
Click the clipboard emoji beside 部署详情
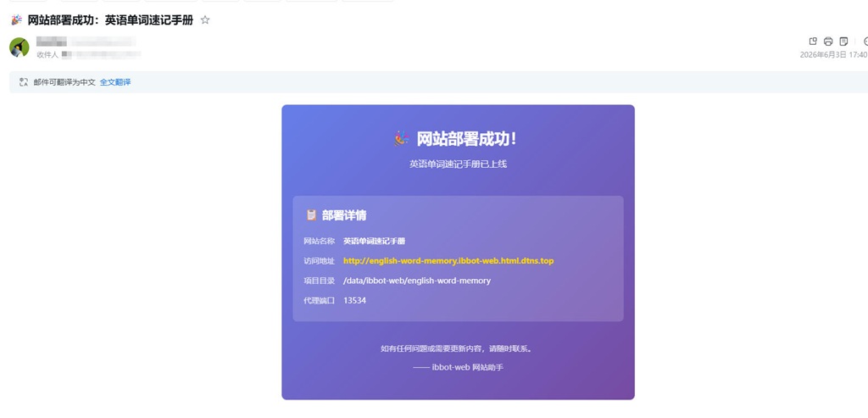pyautogui.click(x=312, y=215)
